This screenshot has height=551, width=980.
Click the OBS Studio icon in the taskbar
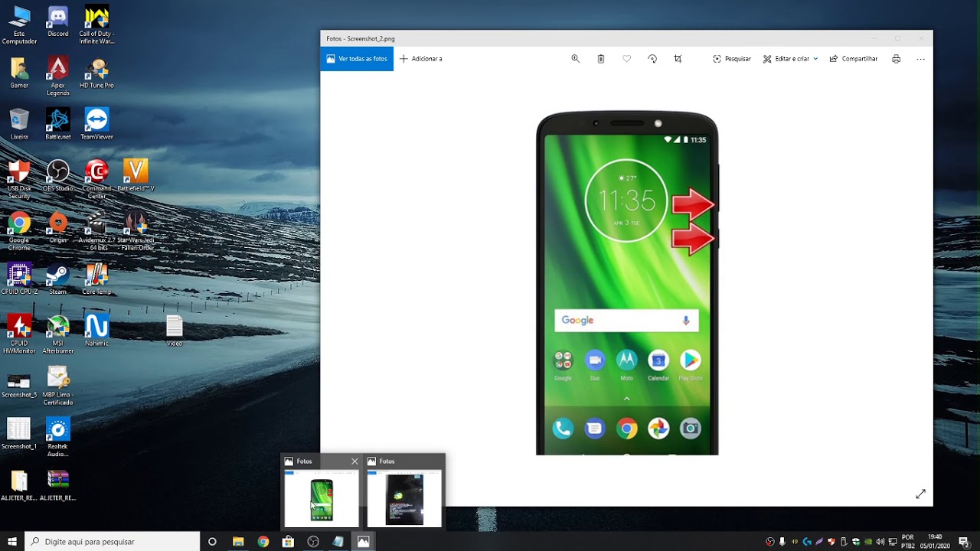tap(313, 541)
